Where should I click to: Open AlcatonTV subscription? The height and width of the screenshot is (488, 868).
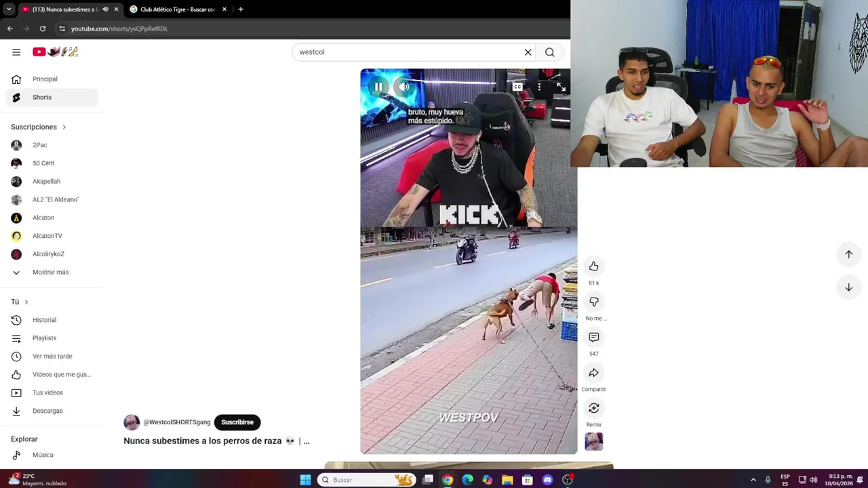(x=52, y=236)
